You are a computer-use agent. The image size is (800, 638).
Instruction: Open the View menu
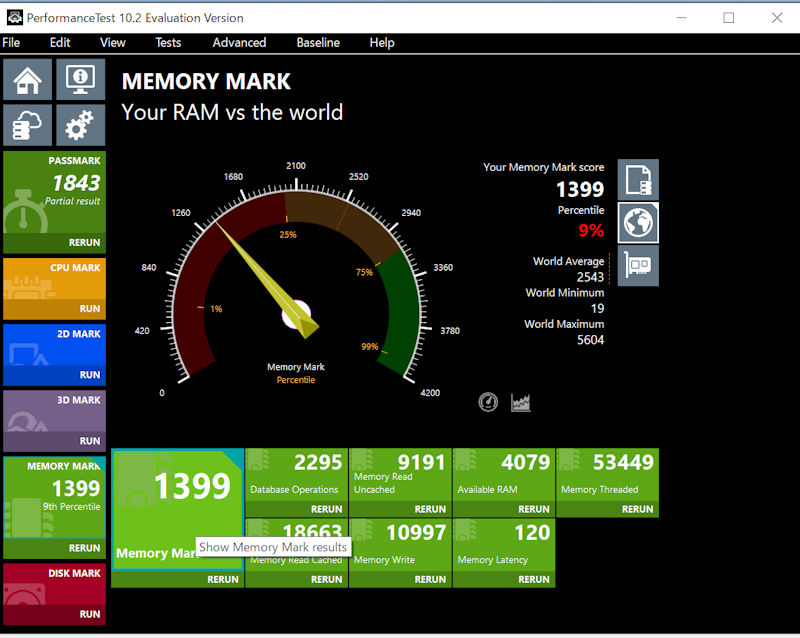[113, 43]
